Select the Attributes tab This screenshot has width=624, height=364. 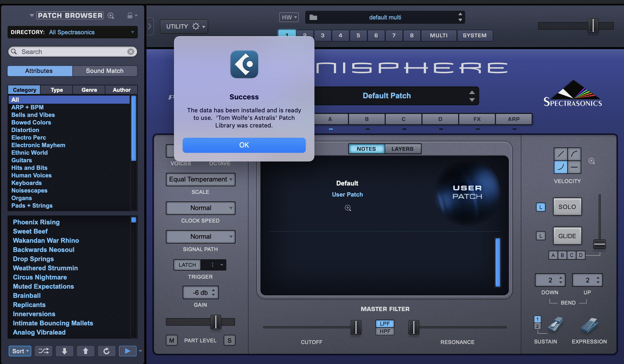[40, 71]
